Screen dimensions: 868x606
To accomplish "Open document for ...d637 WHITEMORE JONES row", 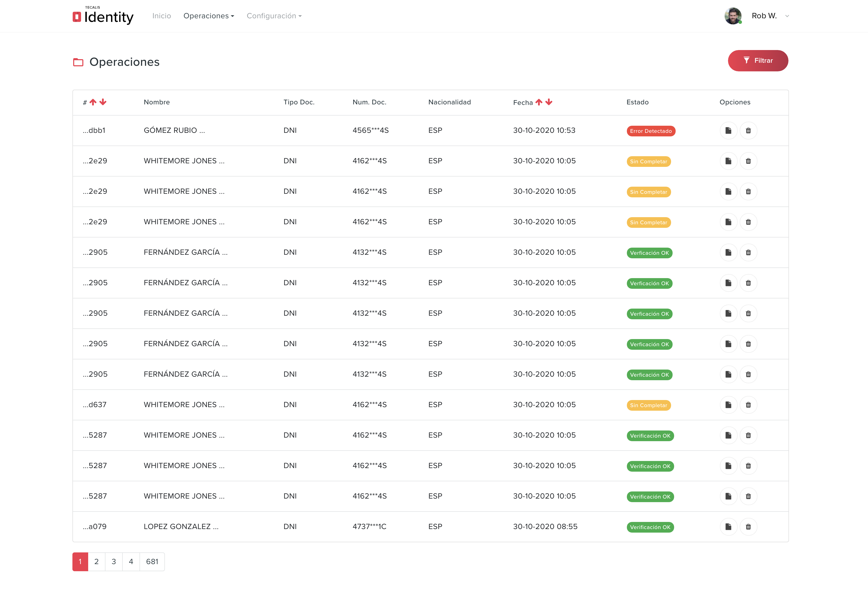I will (728, 405).
